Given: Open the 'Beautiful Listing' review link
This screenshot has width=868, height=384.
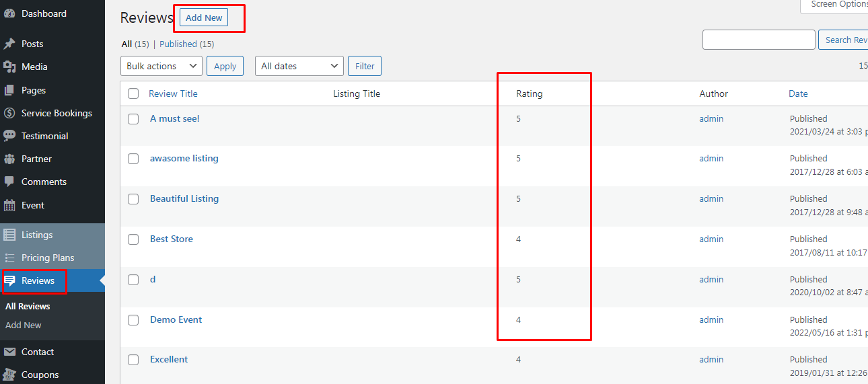Looking at the screenshot, I should point(184,198).
